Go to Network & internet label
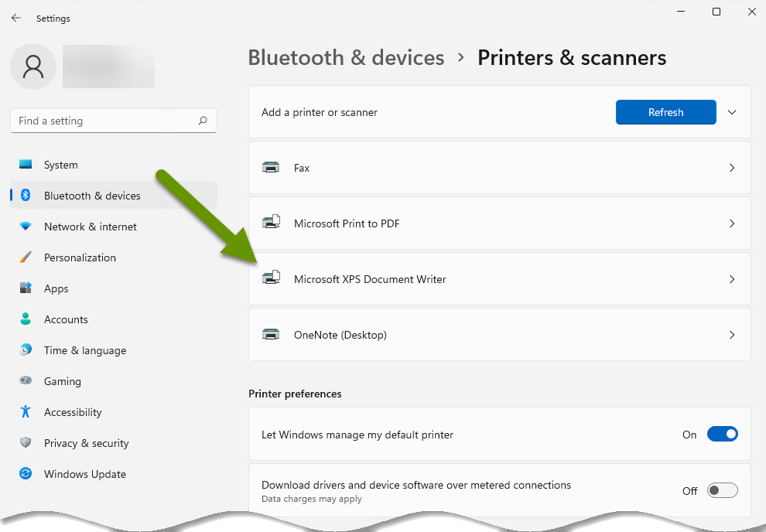 [91, 227]
